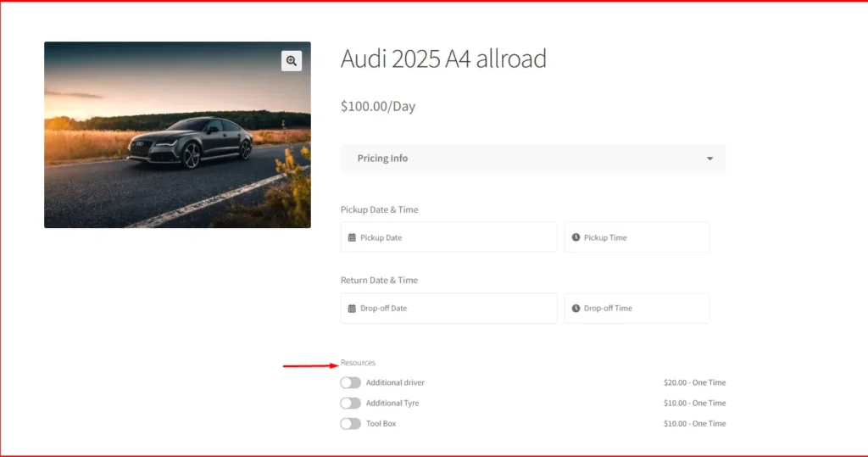Viewport: 868px width, 457px height.
Task: Select Additional Tyre's $10.00 - One Time price
Action: point(695,404)
